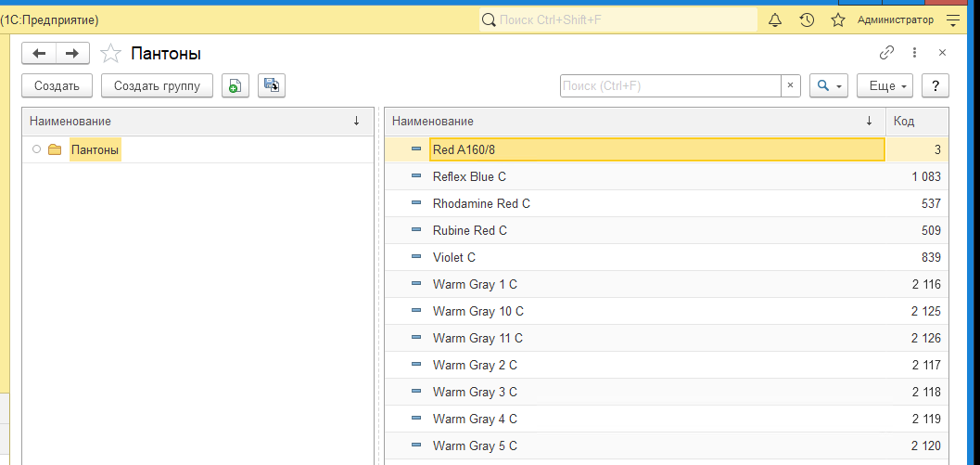Open the help question mark button
The image size is (980, 465).
click(x=935, y=85)
